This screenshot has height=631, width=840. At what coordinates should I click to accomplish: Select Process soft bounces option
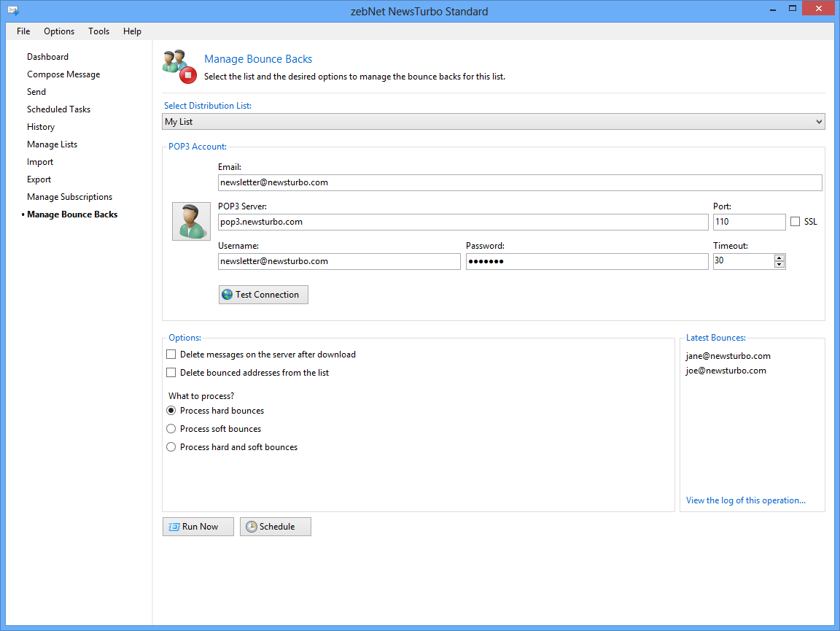[x=171, y=429]
